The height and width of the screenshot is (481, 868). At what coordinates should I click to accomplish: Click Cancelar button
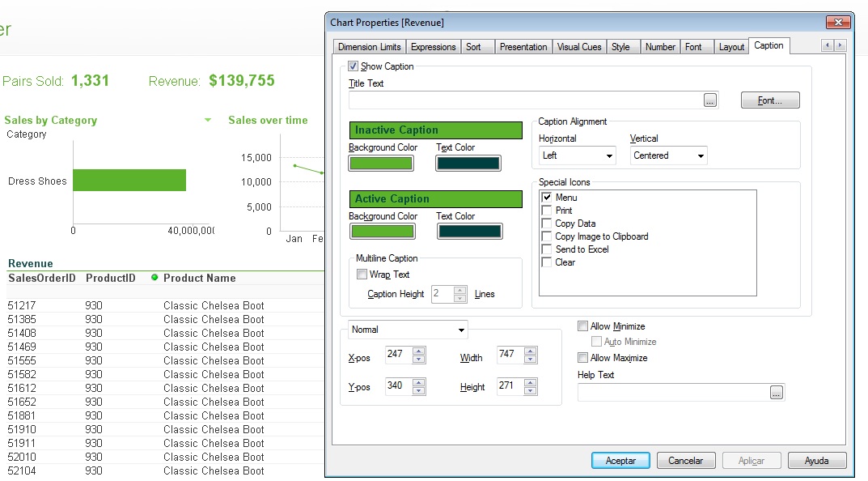coord(686,461)
